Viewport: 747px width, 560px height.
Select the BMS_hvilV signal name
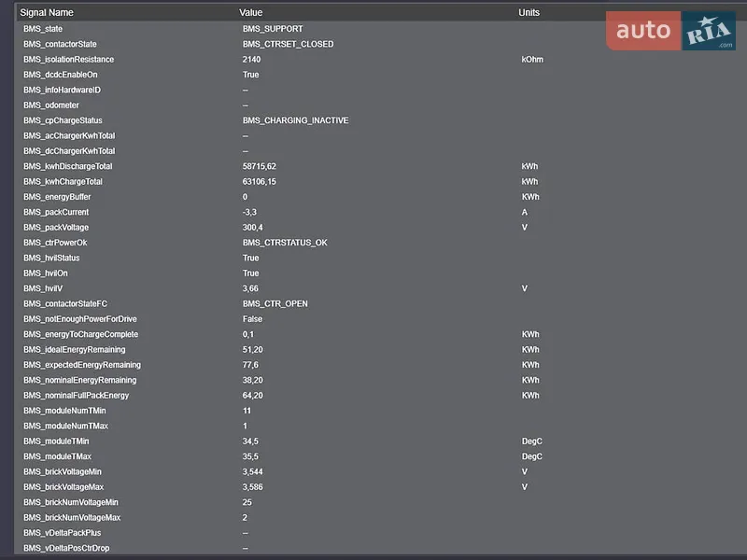43,288
